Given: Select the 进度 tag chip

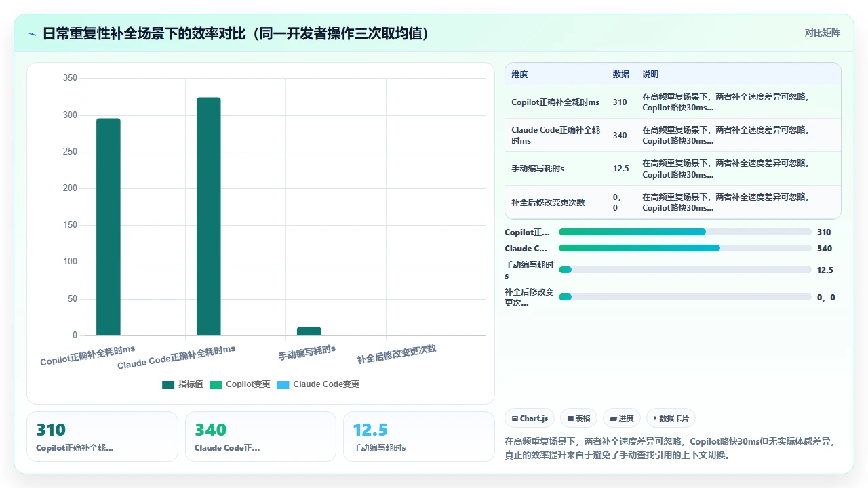Looking at the screenshot, I should click(622, 418).
